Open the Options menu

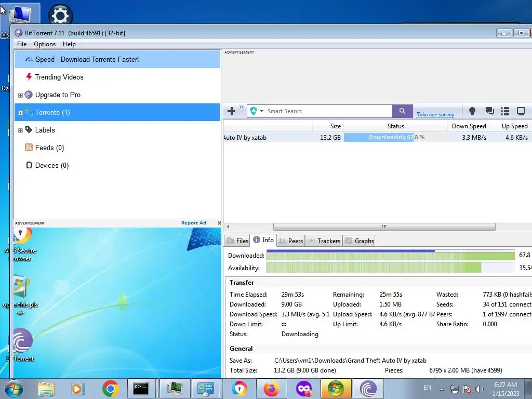[45, 44]
